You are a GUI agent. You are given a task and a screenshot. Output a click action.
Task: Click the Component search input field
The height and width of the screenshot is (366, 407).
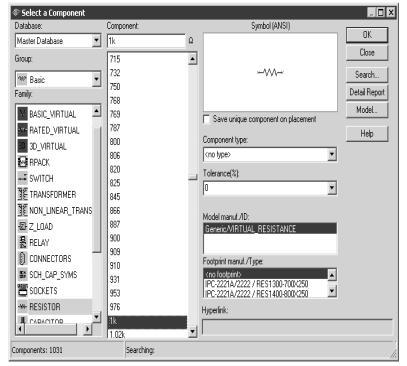(146, 41)
